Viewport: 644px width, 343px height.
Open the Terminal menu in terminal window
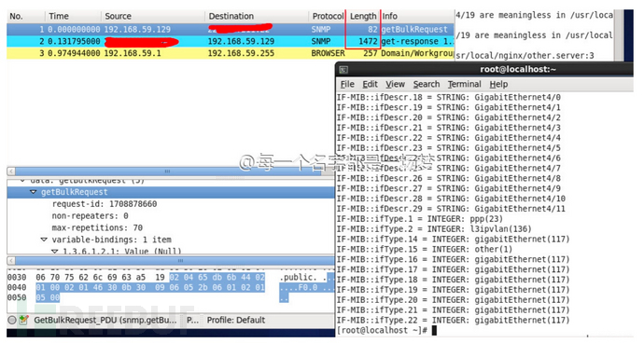(464, 84)
